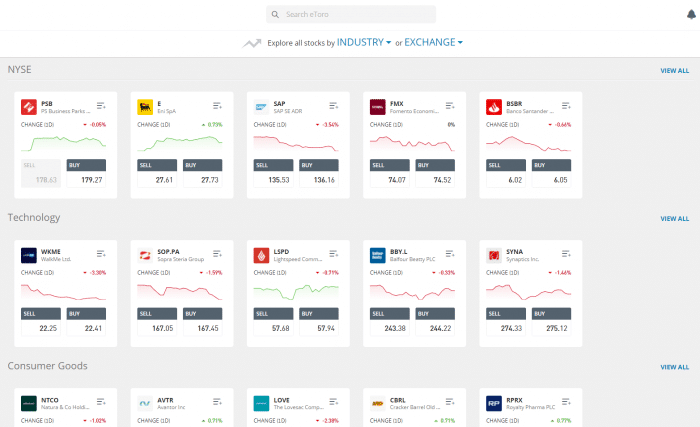
Task: Add Eni SpA to watchlist icon
Action: [x=217, y=106]
